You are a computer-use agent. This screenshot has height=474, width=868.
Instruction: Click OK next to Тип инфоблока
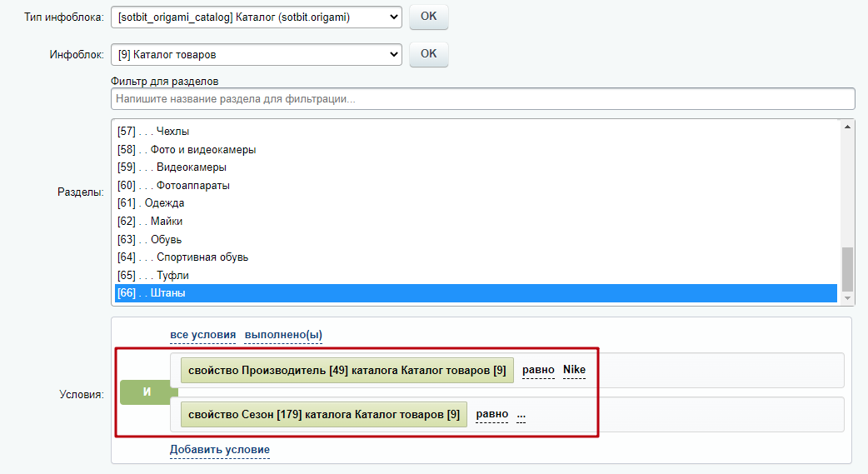pyautogui.click(x=428, y=17)
